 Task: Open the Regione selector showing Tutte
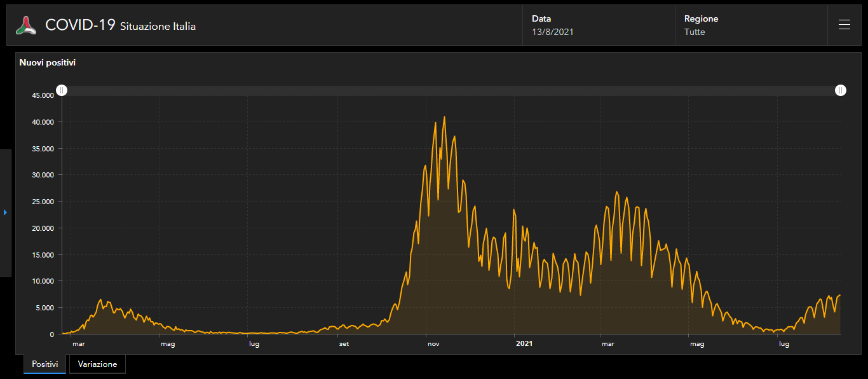point(751,25)
